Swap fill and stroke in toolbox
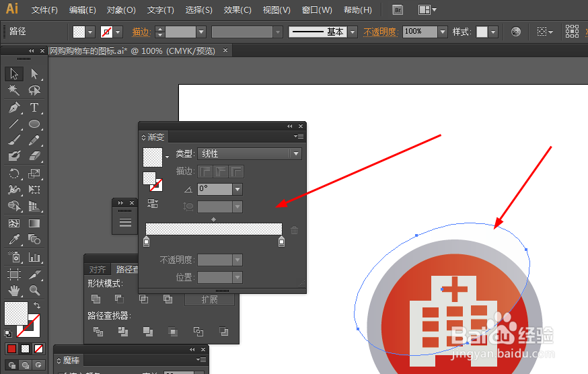Viewport: 588px width, 374px height. (x=37, y=305)
